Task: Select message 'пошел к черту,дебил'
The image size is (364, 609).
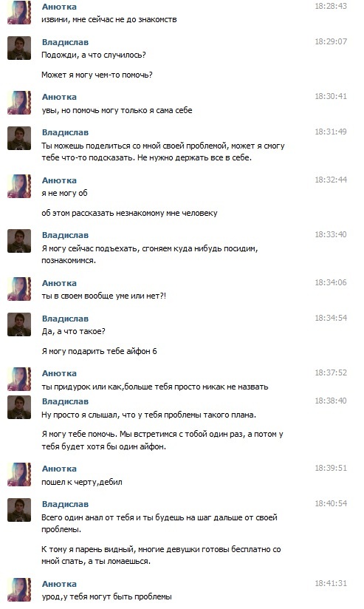Action: tap(81, 482)
